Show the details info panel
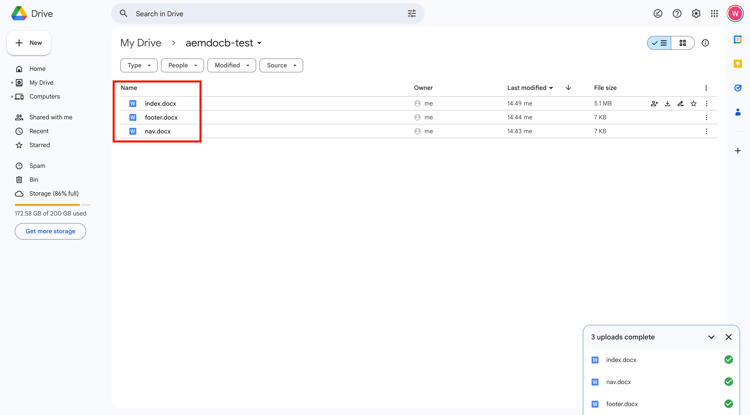750x415 pixels. pyautogui.click(x=705, y=43)
